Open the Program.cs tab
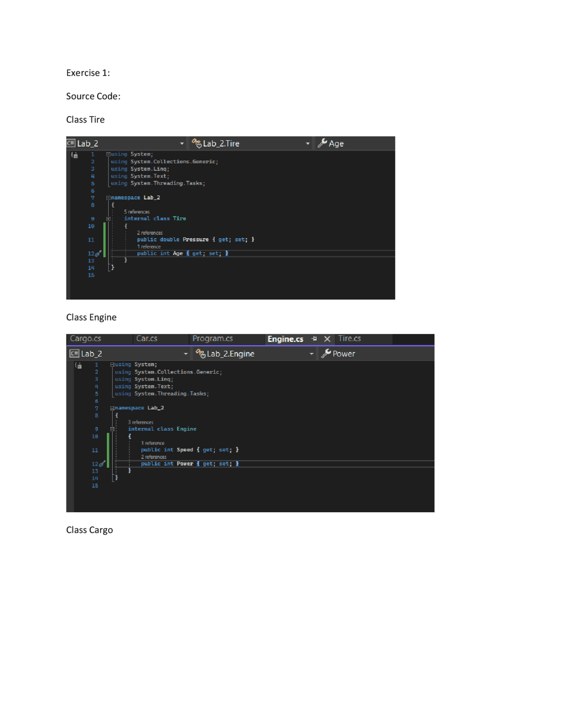Viewport: 563px width, 728px height. pos(213,339)
